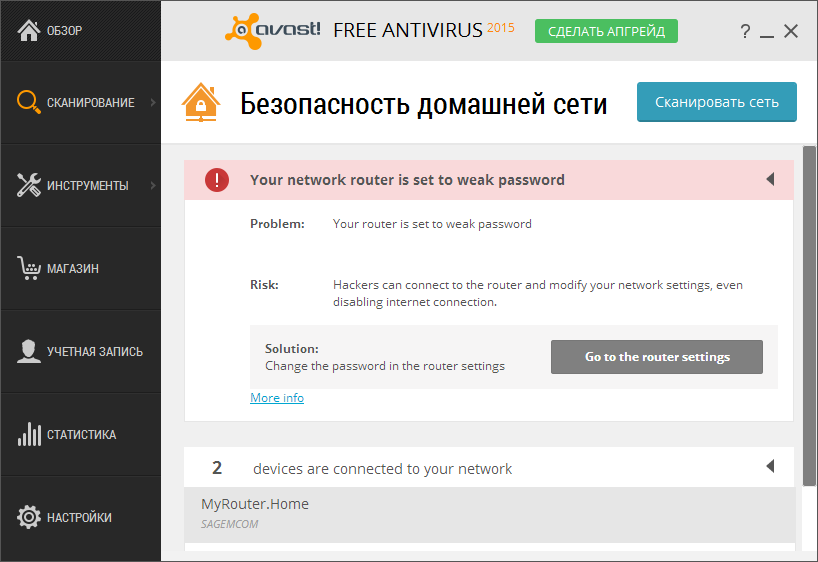The width and height of the screenshot is (818, 562).
Task: Open the МАГАЗИН menu item
Action: click(x=72, y=268)
